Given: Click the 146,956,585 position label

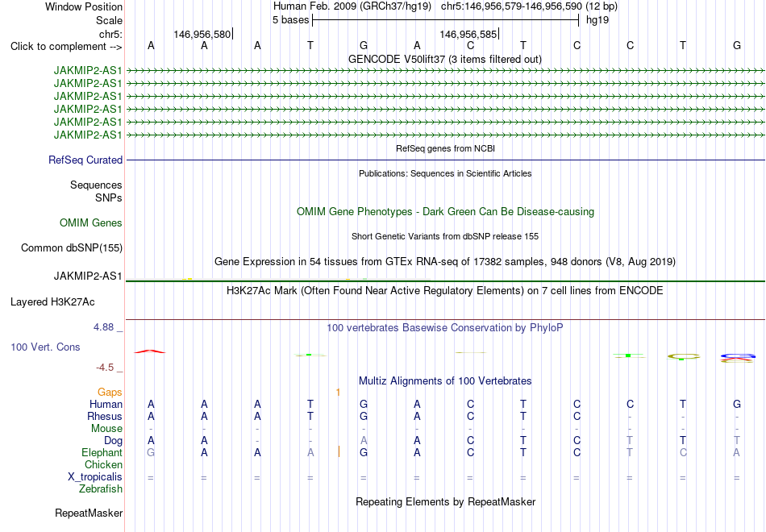Looking at the screenshot, I should click(468, 34).
